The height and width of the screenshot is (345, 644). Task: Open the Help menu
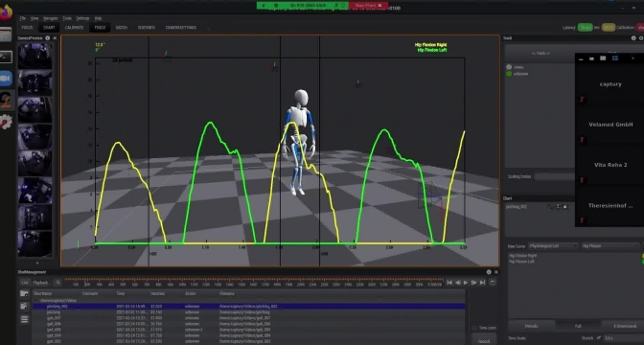(98, 18)
